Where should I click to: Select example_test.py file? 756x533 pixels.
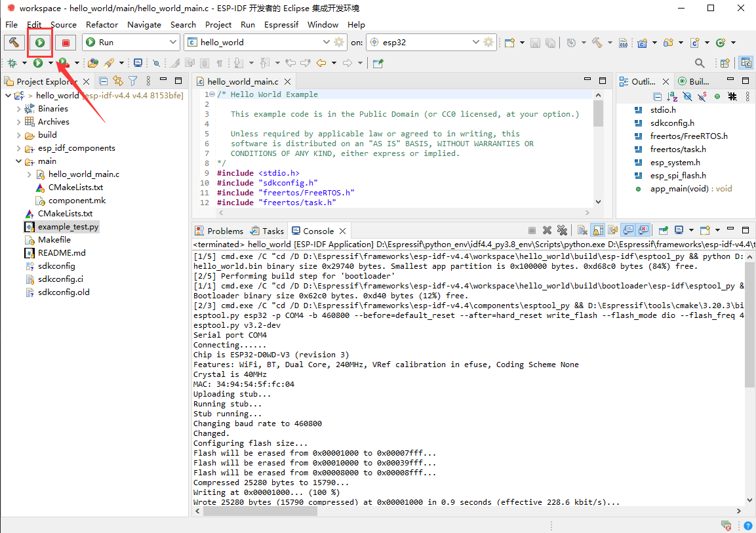[x=68, y=226]
